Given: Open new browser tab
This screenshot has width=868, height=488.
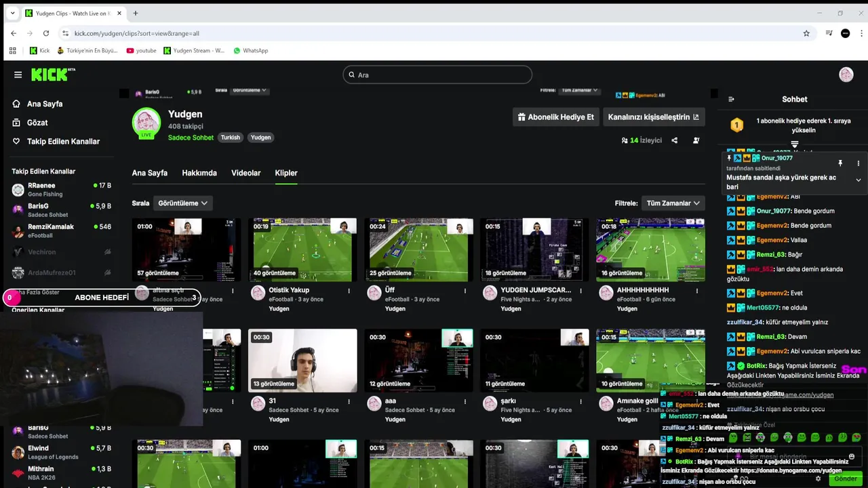Looking at the screenshot, I should click(x=136, y=13).
